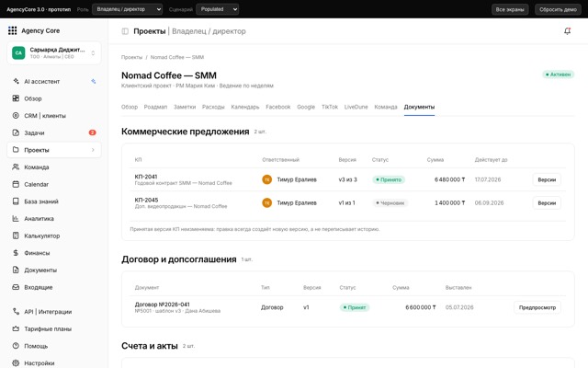The width and height of the screenshot is (588, 368).
Task: Click the CRM | клиенты icon
Action: click(x=16, y=116)
